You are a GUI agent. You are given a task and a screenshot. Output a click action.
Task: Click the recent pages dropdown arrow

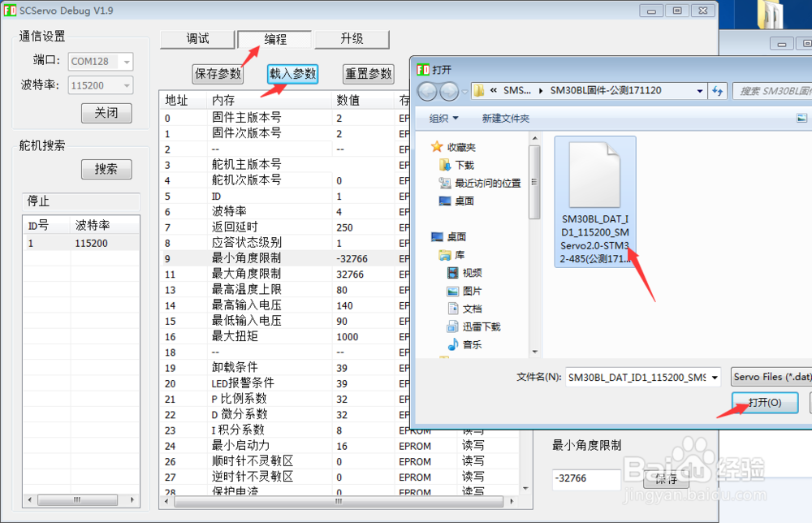coord(464,92)
